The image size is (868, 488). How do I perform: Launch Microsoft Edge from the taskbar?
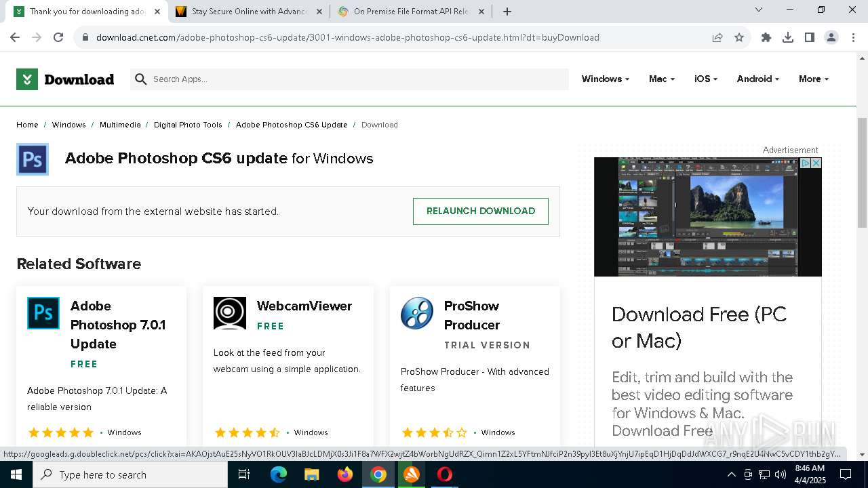point(279,474)
